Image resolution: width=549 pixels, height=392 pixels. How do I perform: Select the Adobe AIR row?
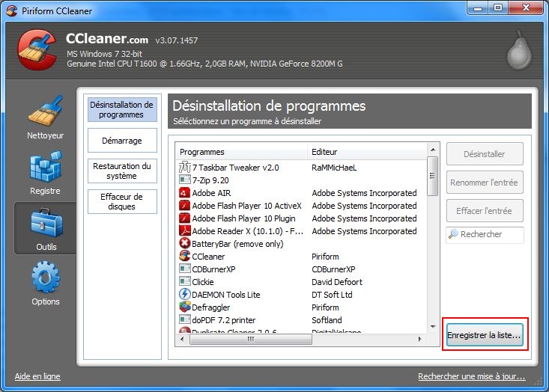tap(301, 193)
